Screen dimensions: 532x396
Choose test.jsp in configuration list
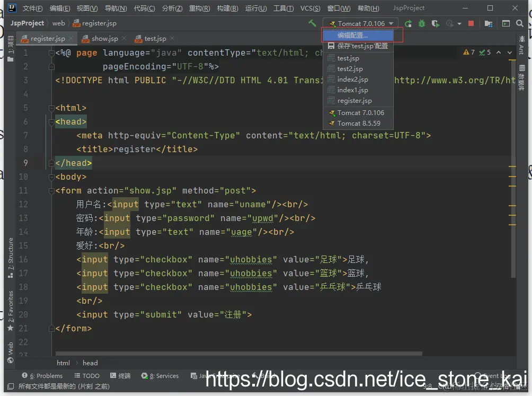(x=358, y=58)
